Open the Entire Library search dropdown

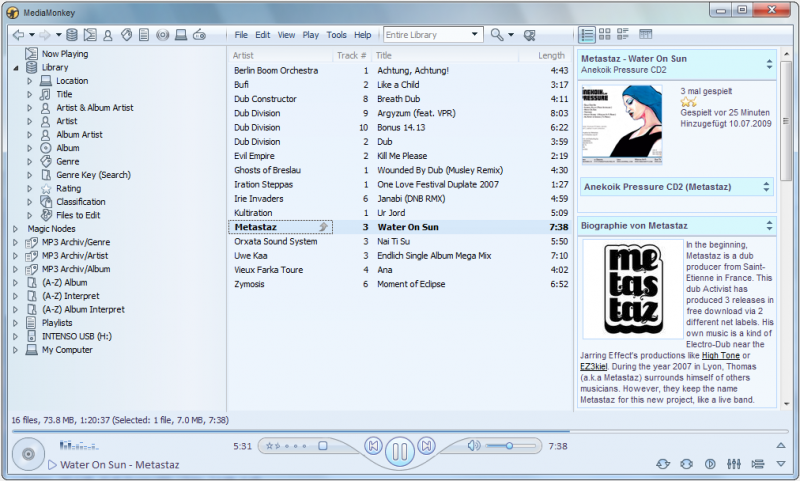[475, 35]
